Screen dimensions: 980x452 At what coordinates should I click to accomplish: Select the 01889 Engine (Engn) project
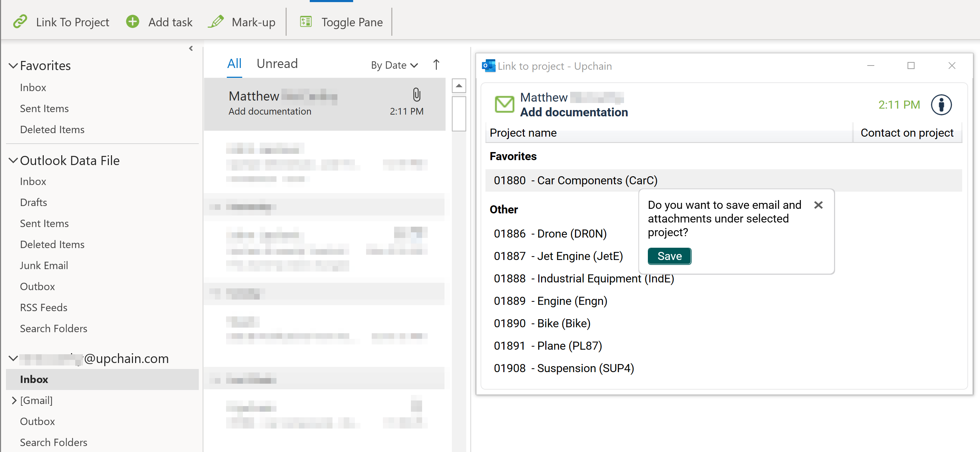(550, 301)
